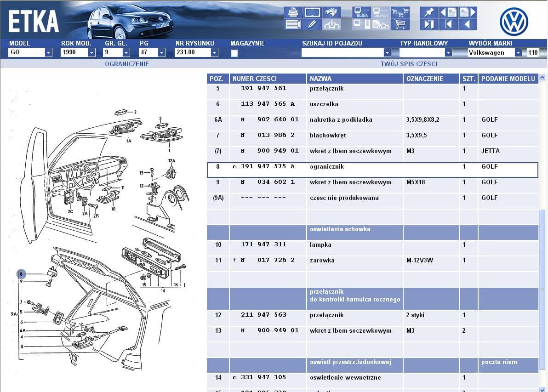The width and height of the screenshot is (548, 392).
Task: Click the POZ. column header
Action: [218, 79]
